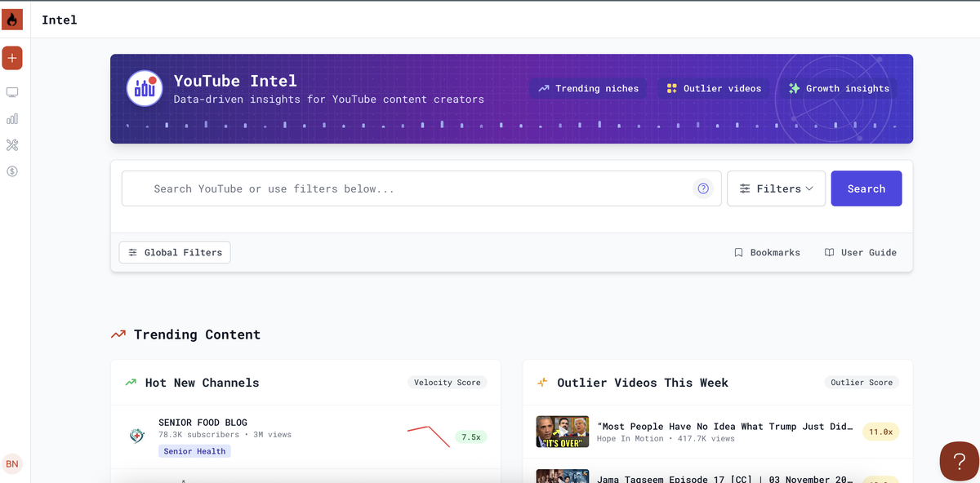
Task: Click the tools wrench icon in the sidebar
Action: [x=11, y=144]
